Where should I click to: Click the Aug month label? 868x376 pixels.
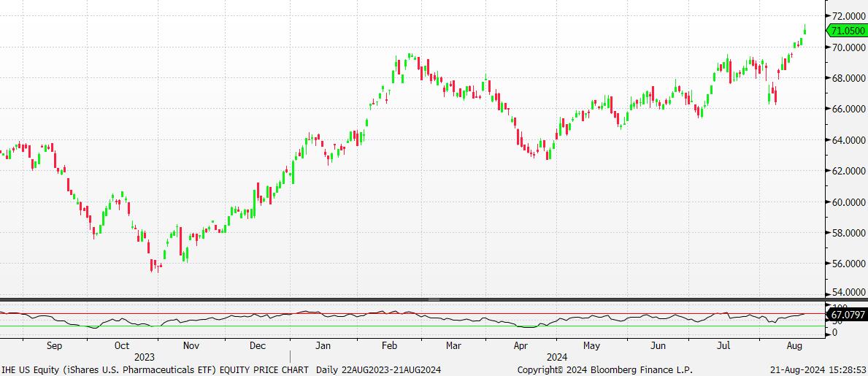pos(795,345)
